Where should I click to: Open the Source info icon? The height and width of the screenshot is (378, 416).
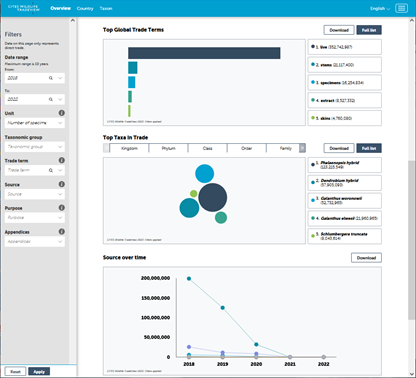62,184
